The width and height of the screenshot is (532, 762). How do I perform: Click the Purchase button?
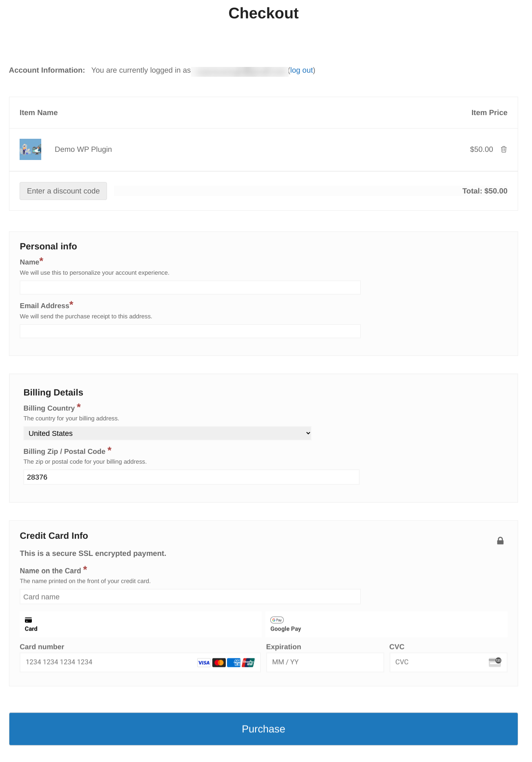[x=263, y=729]
